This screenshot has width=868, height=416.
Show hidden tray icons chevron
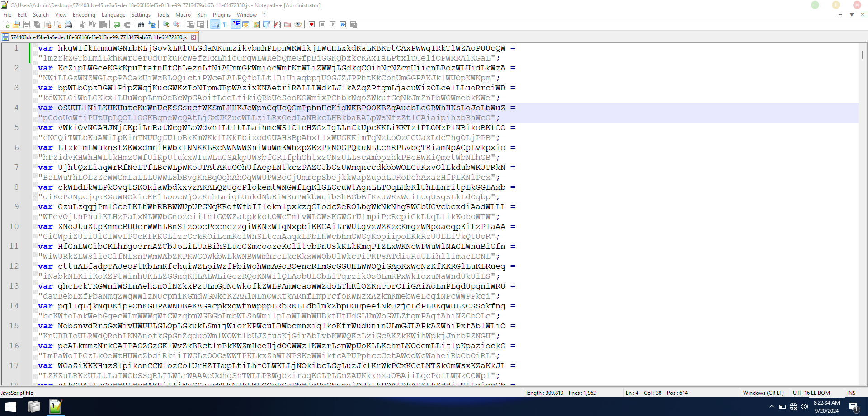click(771, 407)
